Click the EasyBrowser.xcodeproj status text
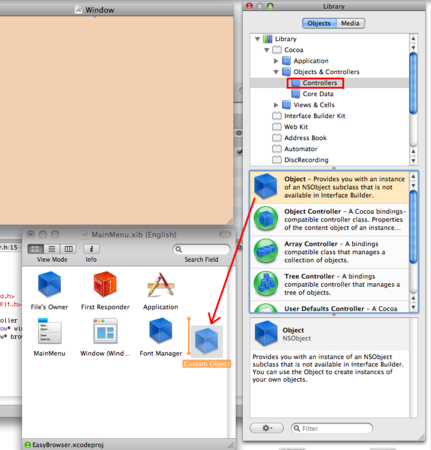 click(68, 445)
